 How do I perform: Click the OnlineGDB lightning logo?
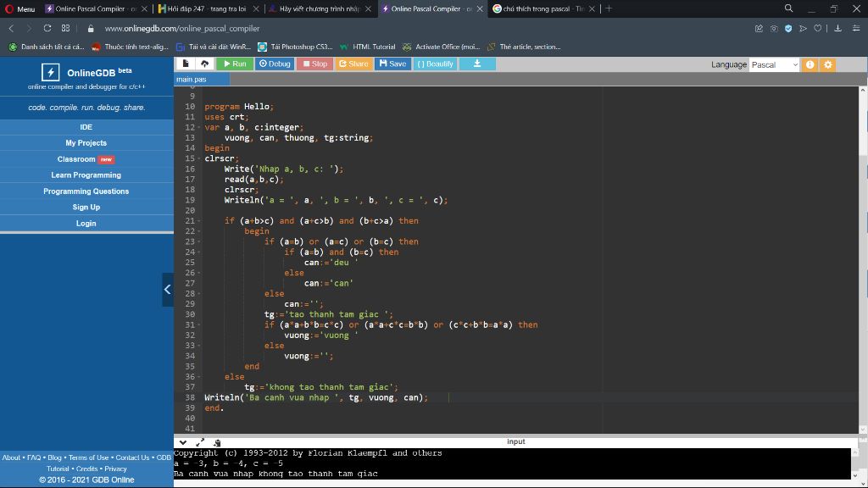50,72
